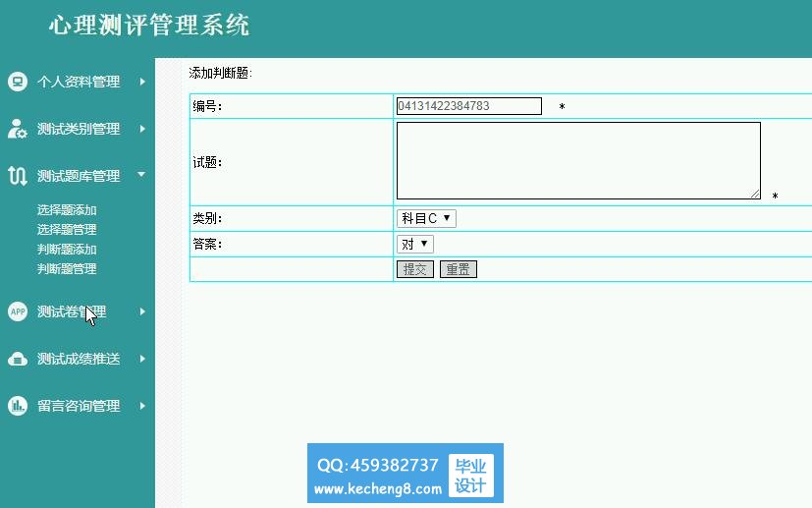The width and height of the screenshot is (812, 508).
Task: Expand the 测试成绩推送 arrow
Action: coord(142,359)
